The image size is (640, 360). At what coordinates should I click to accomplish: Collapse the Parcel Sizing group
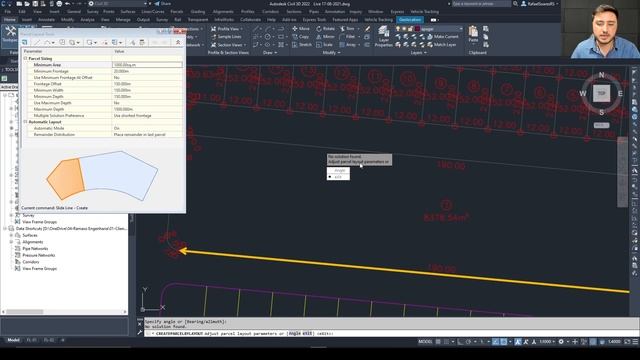pyautogui.click(x=25, y=58)
